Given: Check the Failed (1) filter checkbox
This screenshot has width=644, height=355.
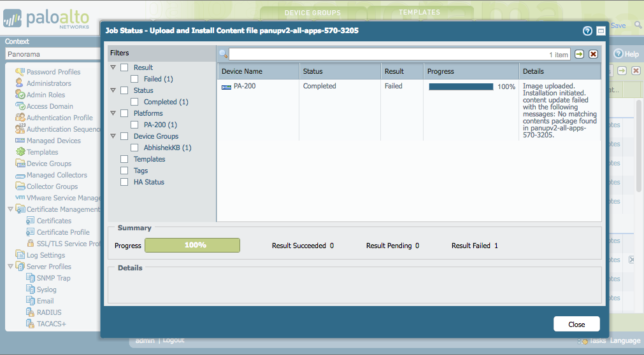Looking at the screenshot, I should (x=134, y=79).
